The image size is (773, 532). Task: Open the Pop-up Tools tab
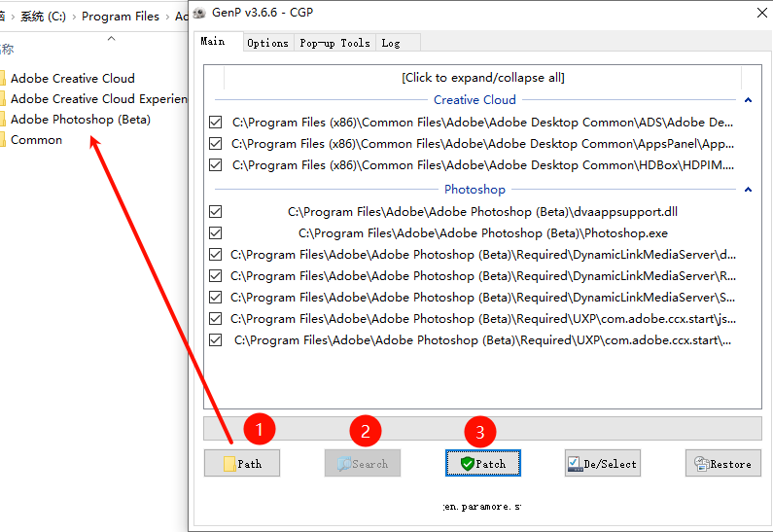[334, 43]
